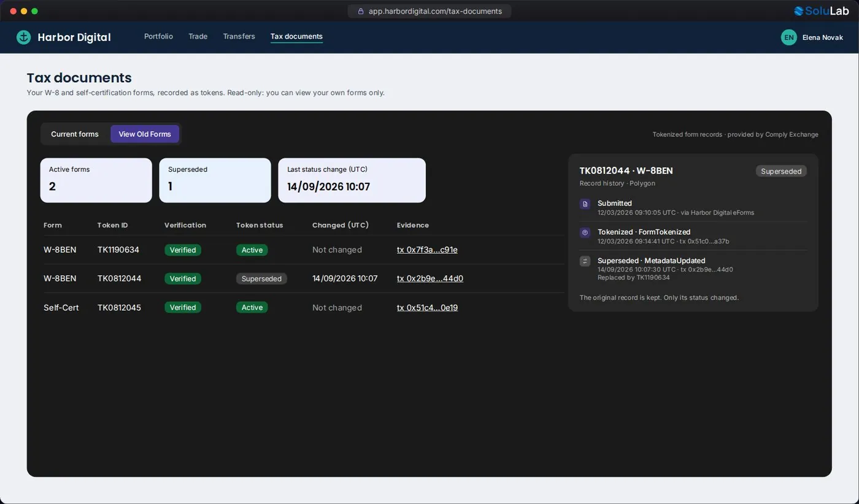Click the TK0812044 · W-8BEN panel title

[626, 170]
